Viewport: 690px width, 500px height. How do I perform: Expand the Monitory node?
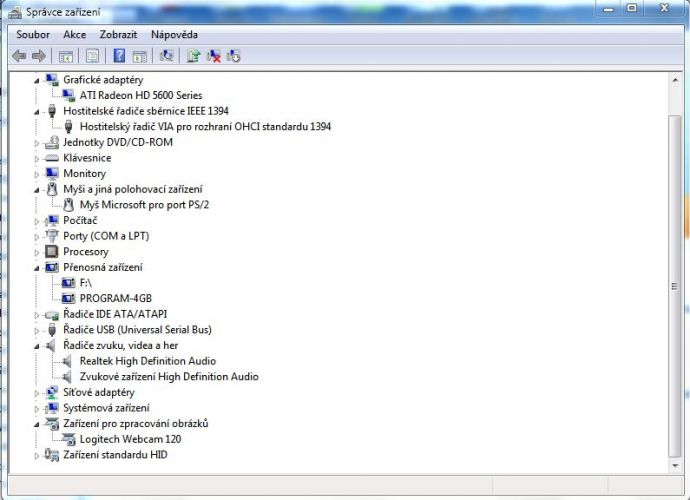[x=37, y=174]
